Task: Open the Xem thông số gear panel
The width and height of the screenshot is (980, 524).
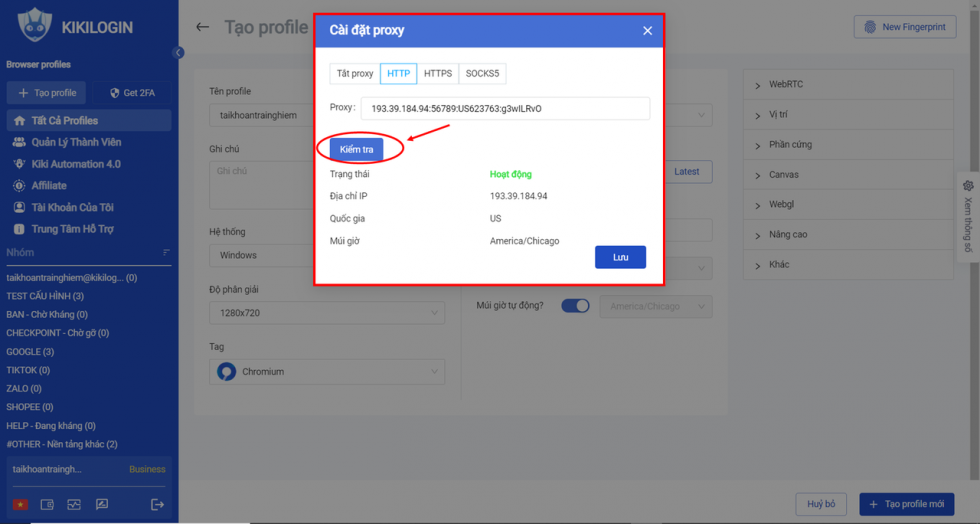Action: 968,217
